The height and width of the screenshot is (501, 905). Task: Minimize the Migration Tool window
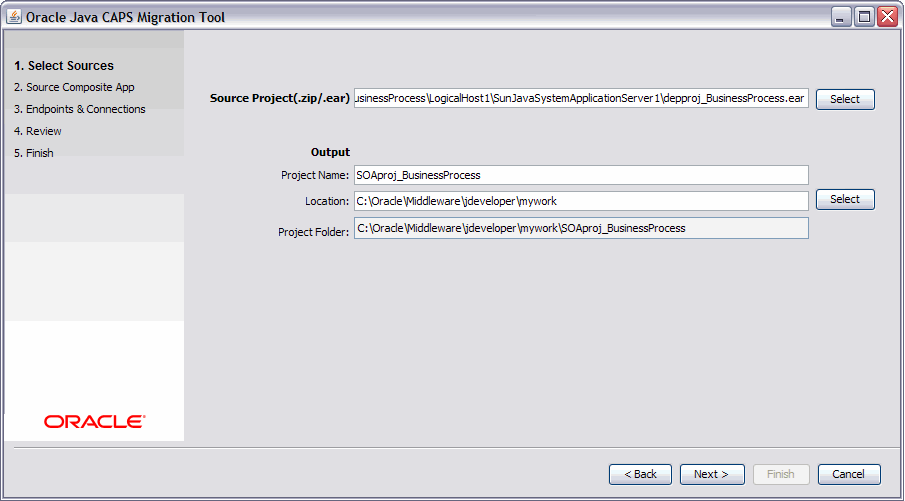[840, 17]
